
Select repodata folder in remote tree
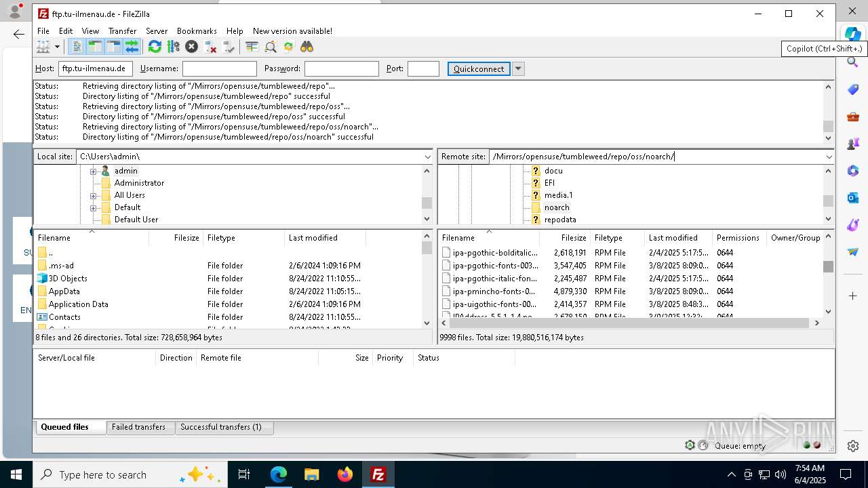coord(560,220)
